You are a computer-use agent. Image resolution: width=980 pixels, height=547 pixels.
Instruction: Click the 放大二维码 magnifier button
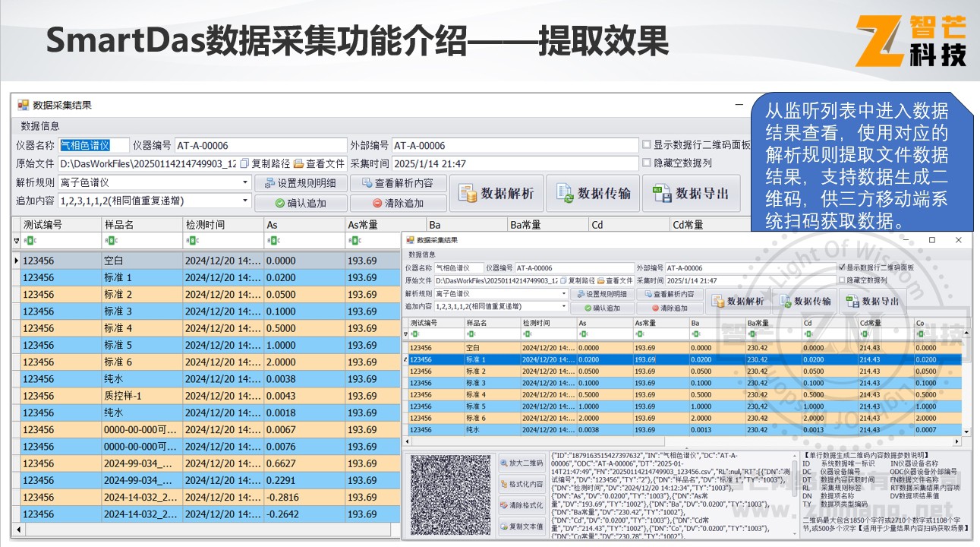[x=522, y=463]
